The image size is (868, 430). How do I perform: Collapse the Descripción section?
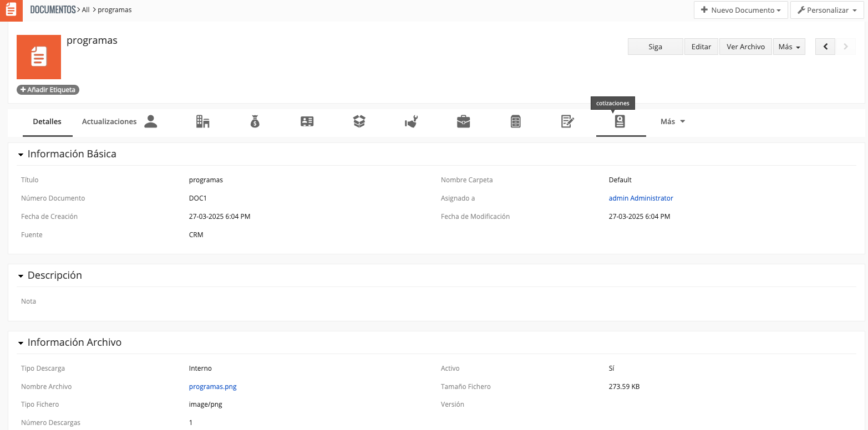21,276
